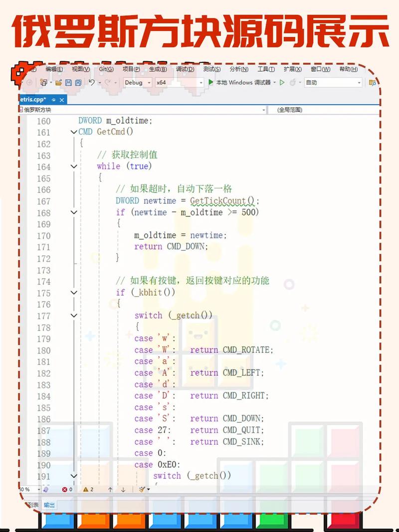Viewport: 399px width, 532px height.
Task: Collapse the GetCmd function code block
Action: [74, 132]
